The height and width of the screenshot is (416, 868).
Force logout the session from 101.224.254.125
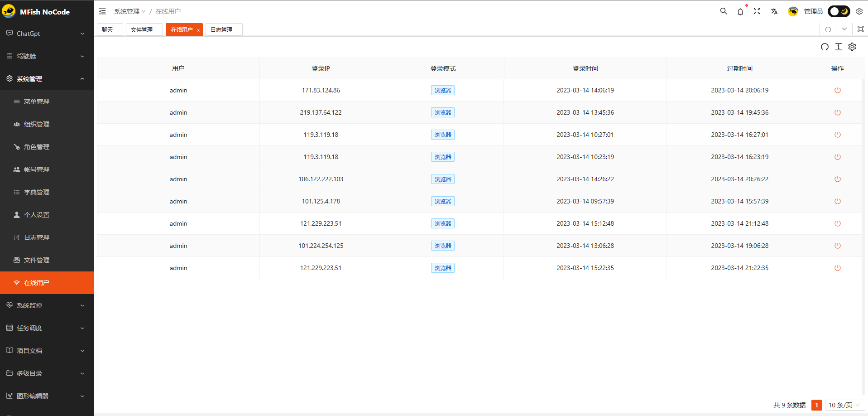point(838,246)
